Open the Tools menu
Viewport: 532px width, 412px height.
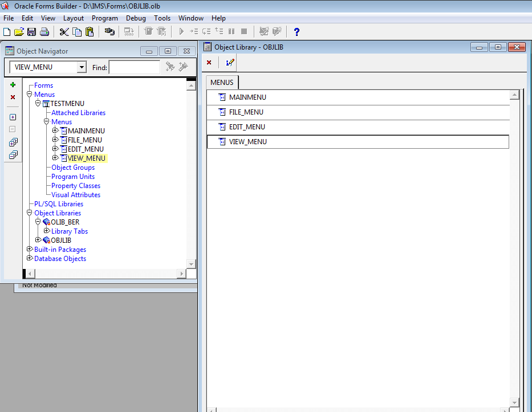pos(162,18)
